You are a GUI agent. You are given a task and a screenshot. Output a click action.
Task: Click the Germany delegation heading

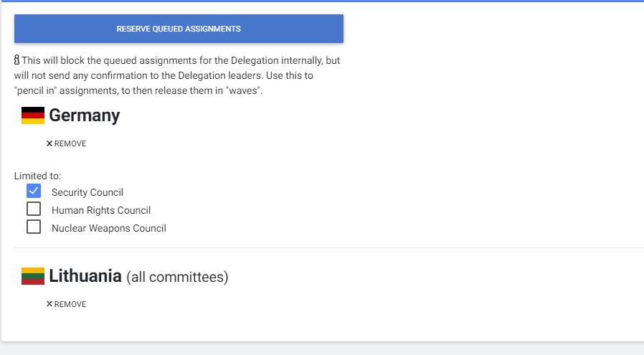click(85, 115)
